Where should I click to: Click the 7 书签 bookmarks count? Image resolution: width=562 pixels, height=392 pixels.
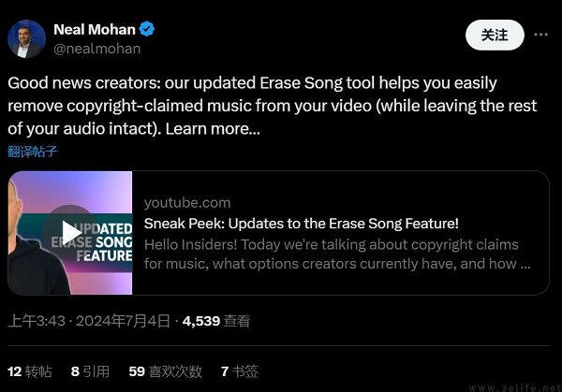pos(239,371)
